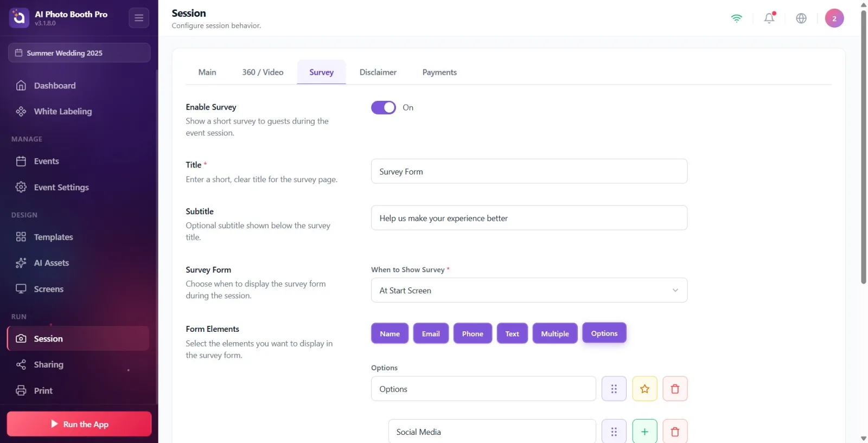Viewport: 868px width, 443px height.
Task: Click the scrollbar down arrow
Action: pyautogui.click(x=864, y=438)
